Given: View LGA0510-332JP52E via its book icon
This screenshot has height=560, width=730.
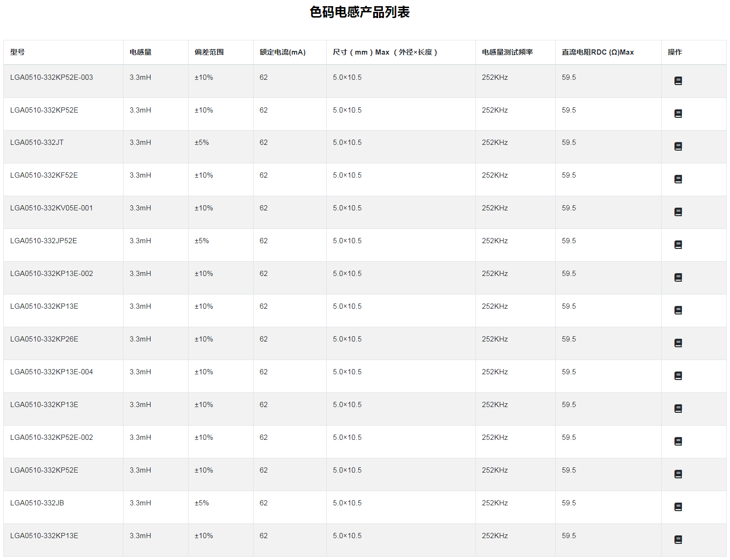Looking at the screenshot, I should coord(678,245).
